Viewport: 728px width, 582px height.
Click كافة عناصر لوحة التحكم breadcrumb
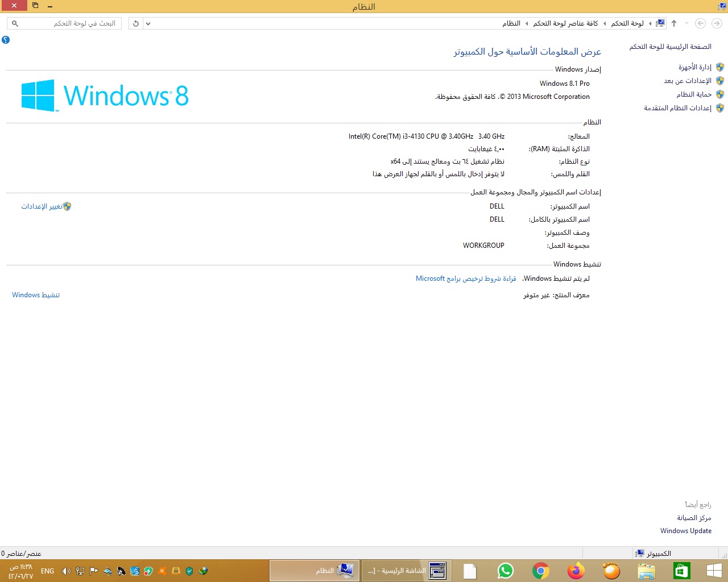pyautogui.click(x=565, y=23)
